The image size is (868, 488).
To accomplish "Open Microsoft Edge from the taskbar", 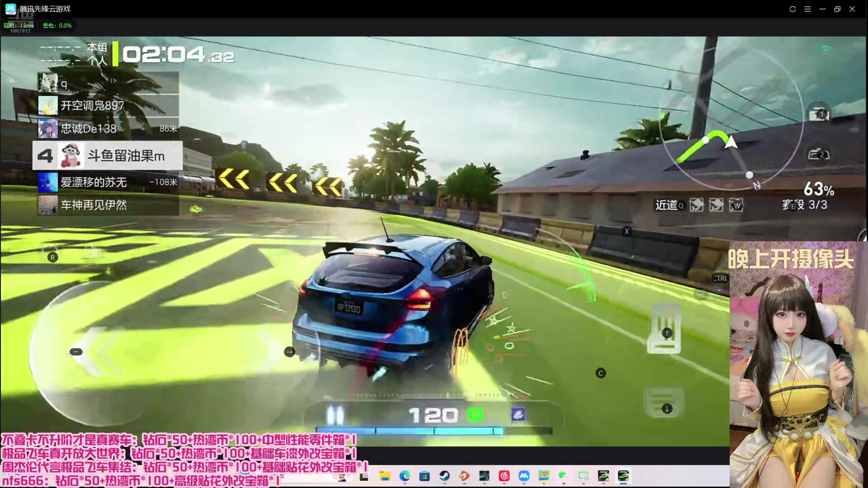I will pyautogui.click(x=405, y=476).
